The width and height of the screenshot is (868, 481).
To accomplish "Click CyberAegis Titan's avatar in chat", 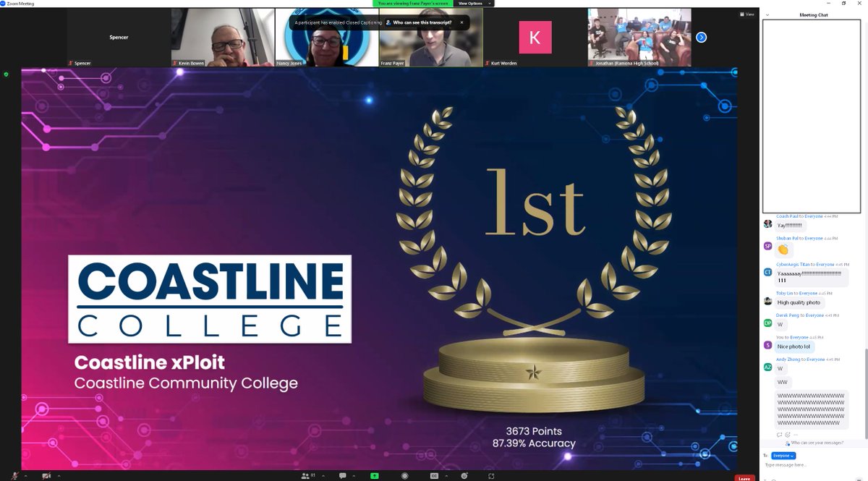I will click(x=767, y=272).
